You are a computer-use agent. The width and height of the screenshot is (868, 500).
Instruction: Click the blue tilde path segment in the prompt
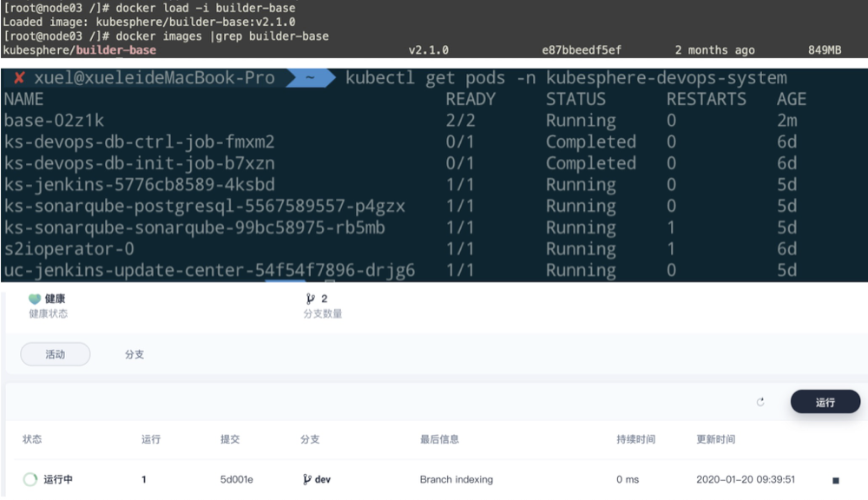click(x=310, y=78)
